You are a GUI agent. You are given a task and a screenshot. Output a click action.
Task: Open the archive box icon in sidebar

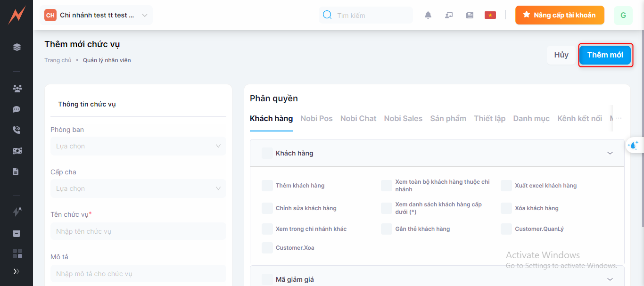[x=17, y=234]
